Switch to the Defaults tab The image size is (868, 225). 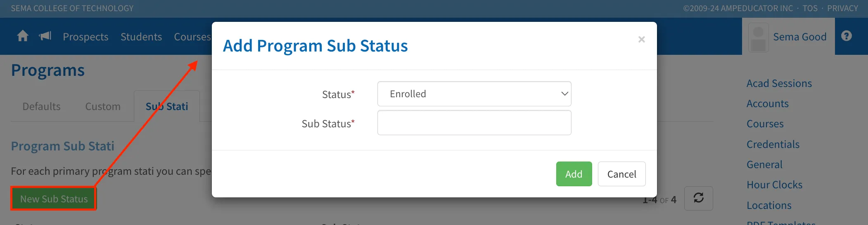[41, 106]
